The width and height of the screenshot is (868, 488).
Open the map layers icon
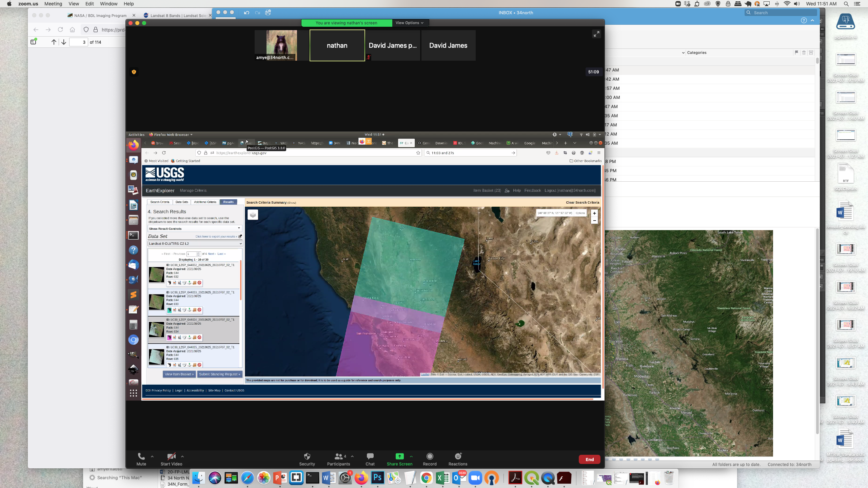coord(253,215)
